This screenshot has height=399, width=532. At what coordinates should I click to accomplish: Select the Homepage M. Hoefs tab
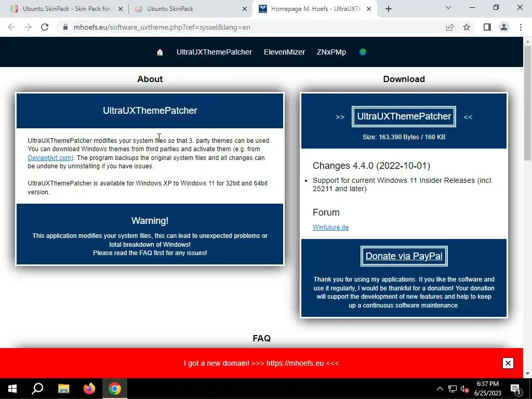pyautogui.click(x=314, y=9)
